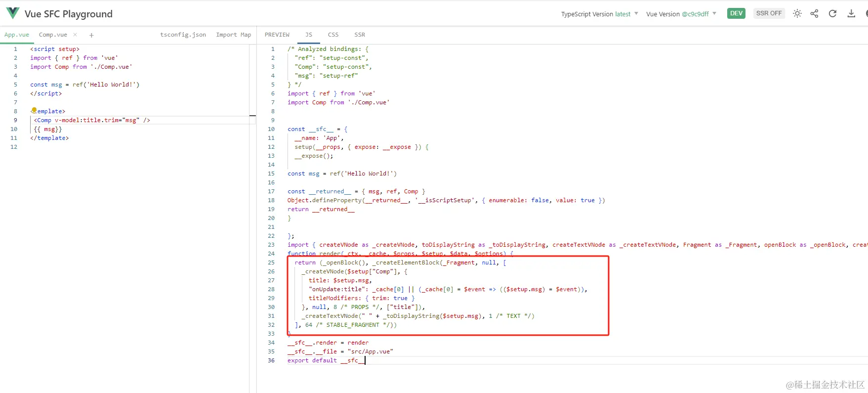868x393 pixels.
Task: Click the Object.defineProperty output line
Action: (446, 200)
